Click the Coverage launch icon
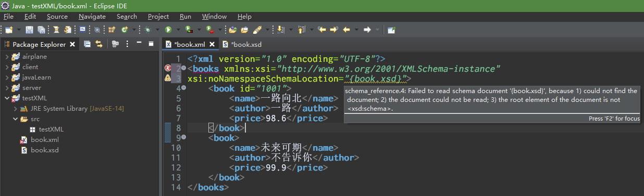 click(189, 30)
